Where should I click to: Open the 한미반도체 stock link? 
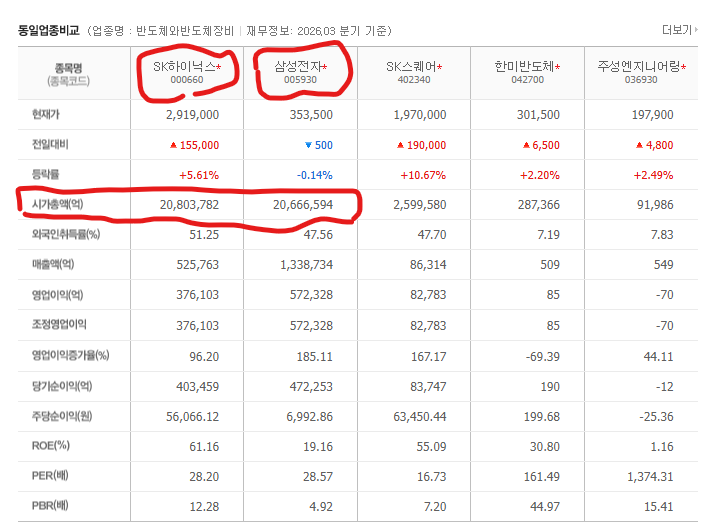[x=524, y=67]
